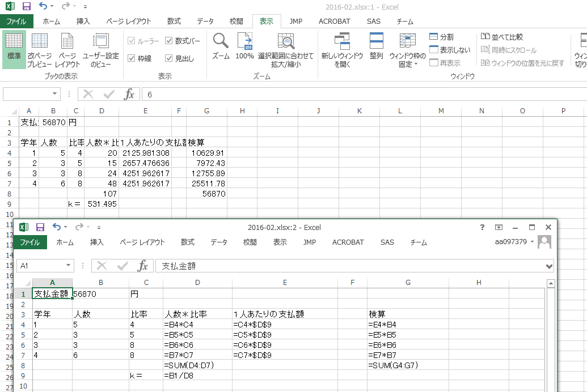This screenshot has height=392, width=587.
Task: Switch to the 数式 tab in lower window
Action: tap(188, 242)
